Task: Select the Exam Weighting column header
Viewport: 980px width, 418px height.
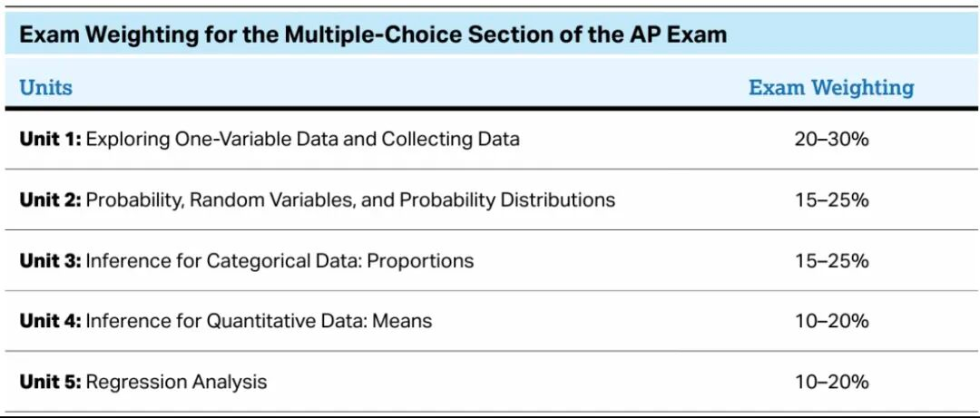Action: (x=831, y=87)
